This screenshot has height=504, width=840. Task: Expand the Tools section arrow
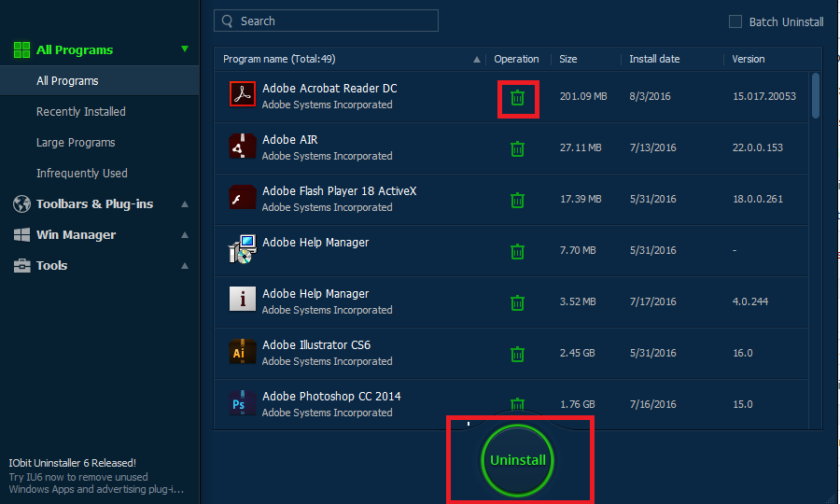[x=185, y=266]
